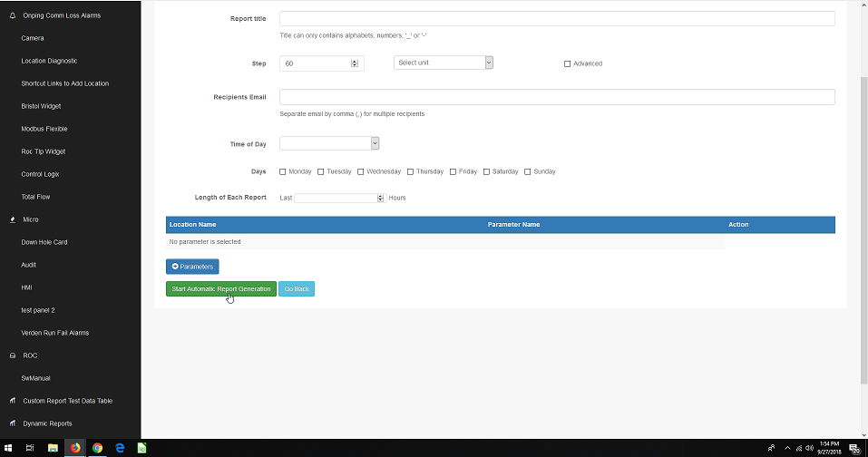Click Start Automatic Report Generation button
This screenshot has height=457, width=868.
220,289
